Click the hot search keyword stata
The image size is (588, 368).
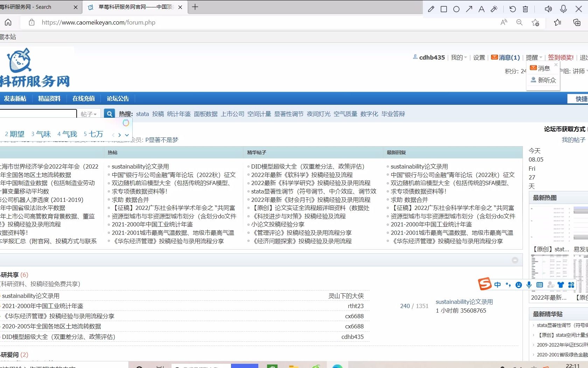tap(142, 114)
